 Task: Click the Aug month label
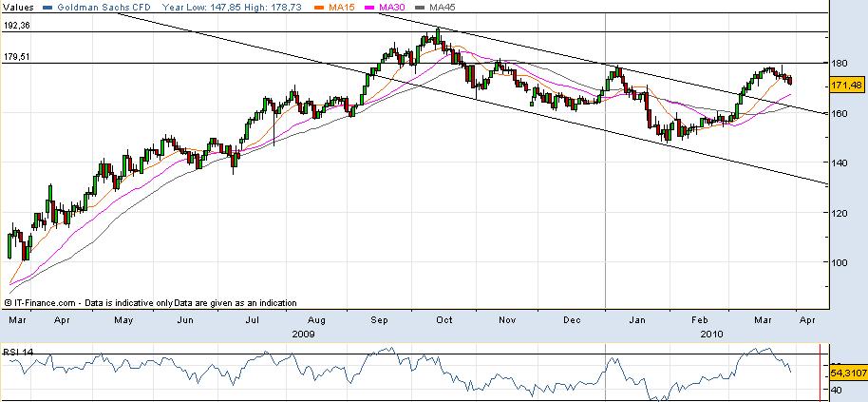(315, 320)
